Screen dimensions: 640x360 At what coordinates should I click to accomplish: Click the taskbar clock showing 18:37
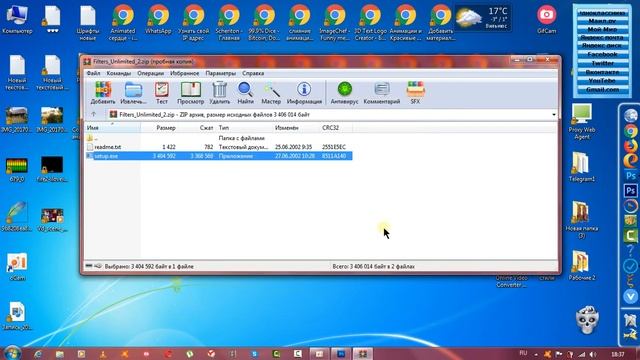618,354
